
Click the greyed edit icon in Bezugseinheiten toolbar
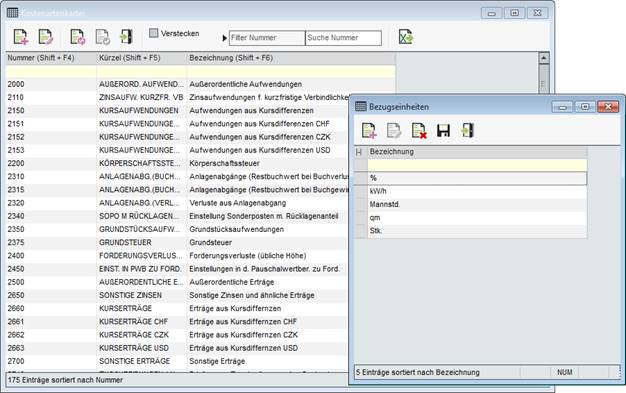pos(394,131)
